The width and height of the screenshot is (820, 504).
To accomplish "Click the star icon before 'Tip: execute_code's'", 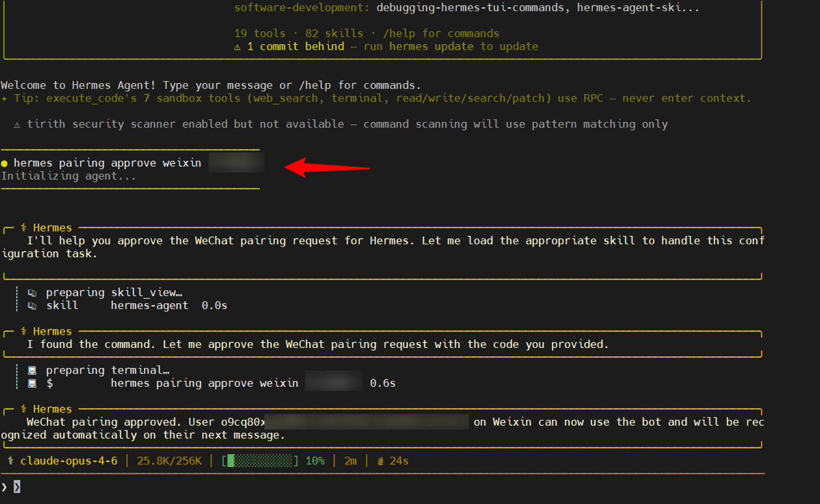I will click(x=4, y=98).
